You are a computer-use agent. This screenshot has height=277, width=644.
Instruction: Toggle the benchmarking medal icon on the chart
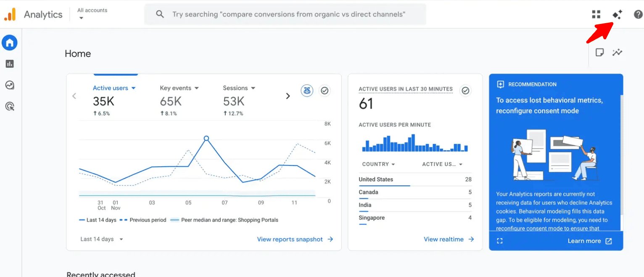[x=307, y=91]
